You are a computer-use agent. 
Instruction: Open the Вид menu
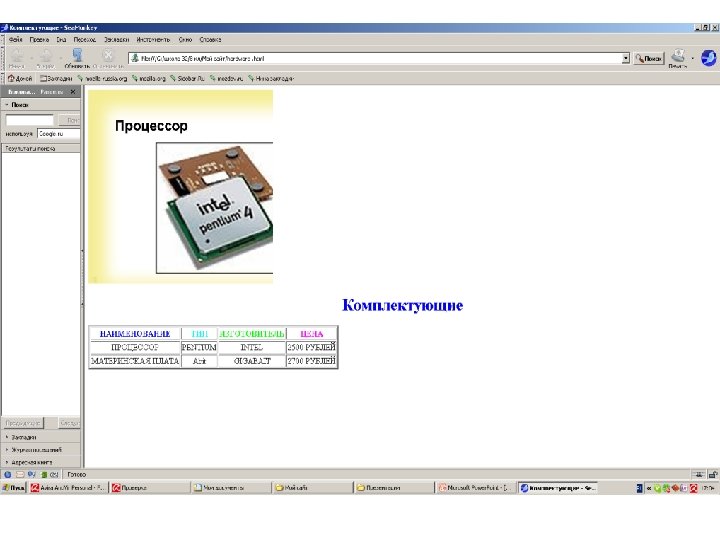[x=61, y=39]
